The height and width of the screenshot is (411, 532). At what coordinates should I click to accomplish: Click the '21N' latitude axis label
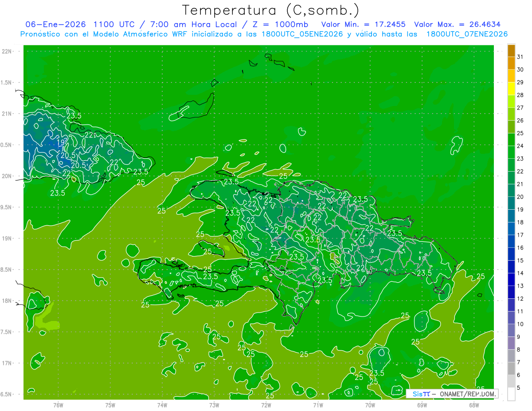pos(7,114)
